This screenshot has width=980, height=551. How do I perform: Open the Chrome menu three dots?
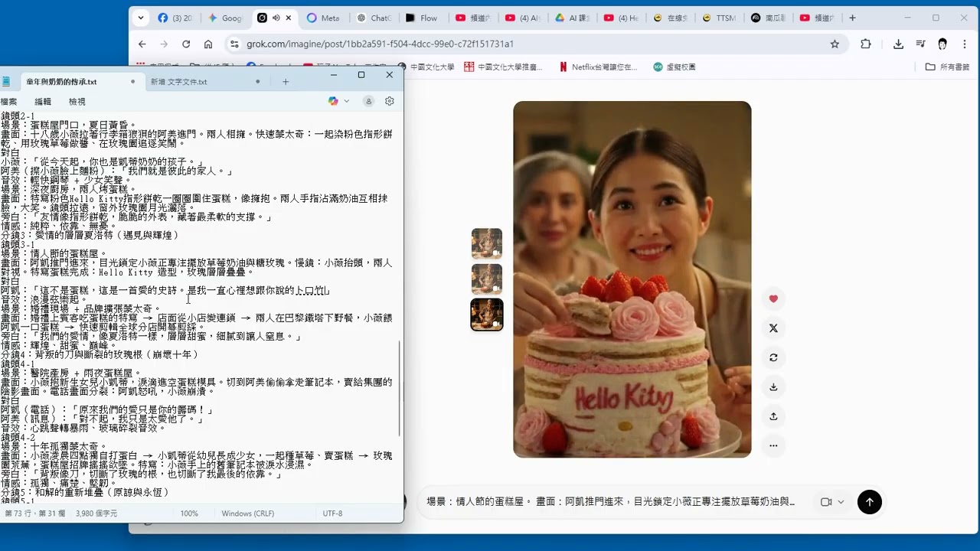(x=964, y=44)
